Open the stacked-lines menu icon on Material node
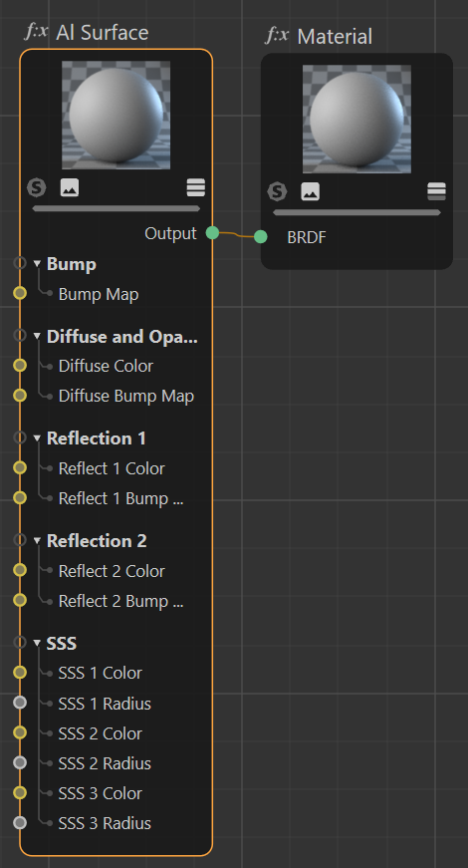 point(436,191)
